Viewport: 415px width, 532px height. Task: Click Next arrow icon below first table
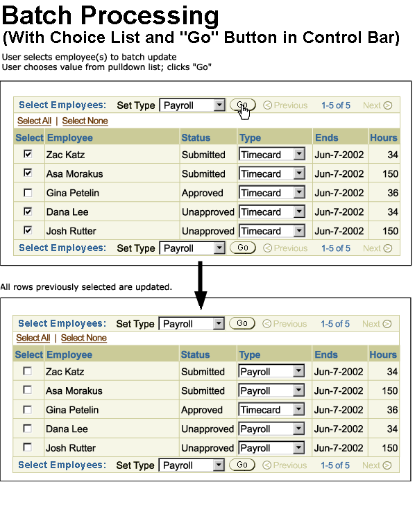click(x=387, y=248)
